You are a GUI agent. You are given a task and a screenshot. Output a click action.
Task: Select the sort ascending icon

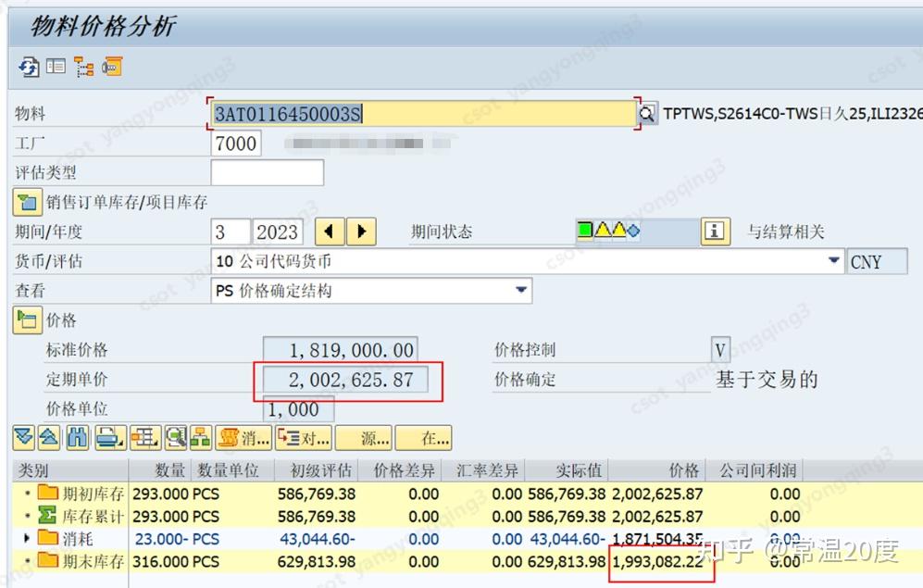(x=49, y=437)
